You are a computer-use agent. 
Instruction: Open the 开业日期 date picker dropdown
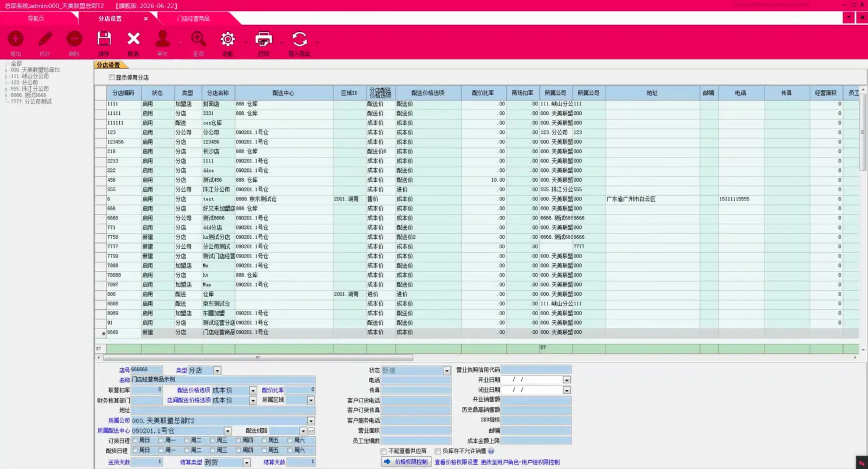click(x=567, y=380)
